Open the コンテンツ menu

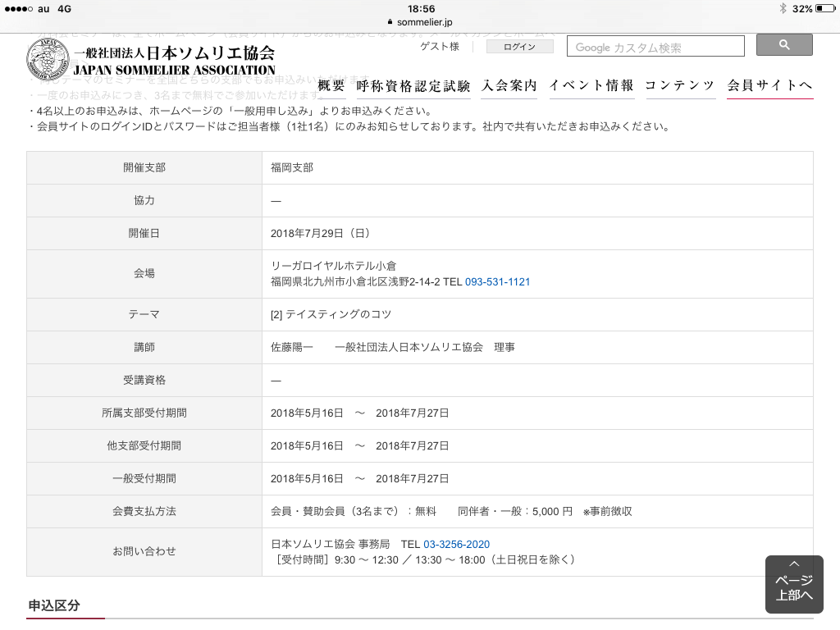coord(680,85)
